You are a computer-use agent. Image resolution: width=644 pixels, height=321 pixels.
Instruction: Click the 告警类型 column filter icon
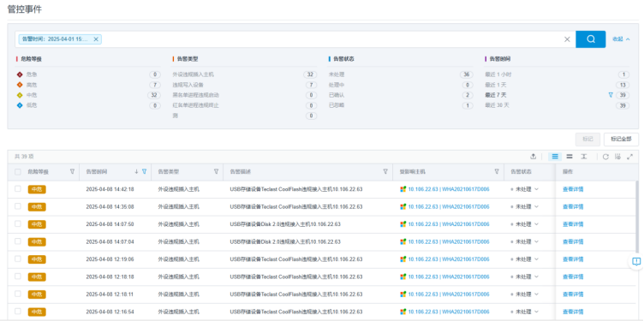coord(216,171)
